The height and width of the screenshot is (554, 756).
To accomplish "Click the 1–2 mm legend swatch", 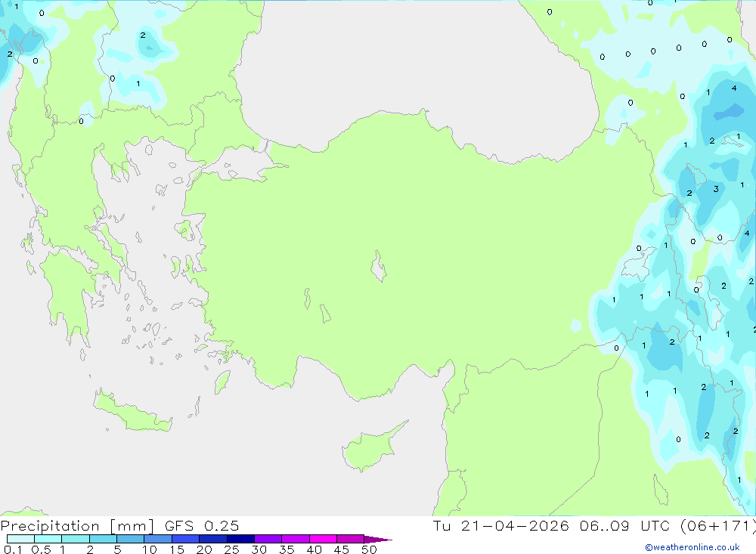I will (76, 539).
